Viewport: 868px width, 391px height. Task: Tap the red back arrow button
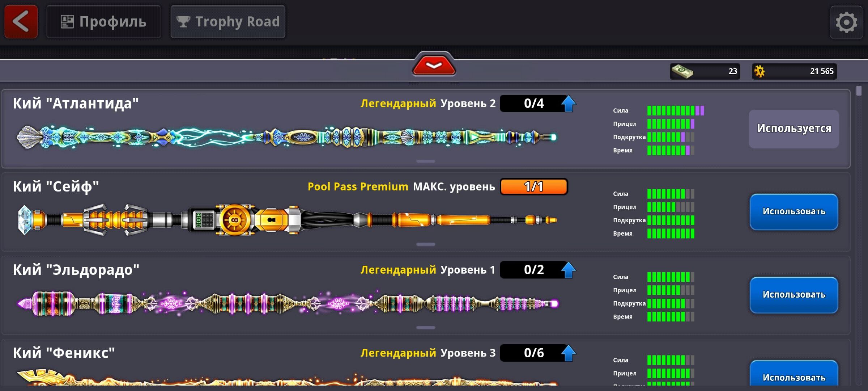21,21
